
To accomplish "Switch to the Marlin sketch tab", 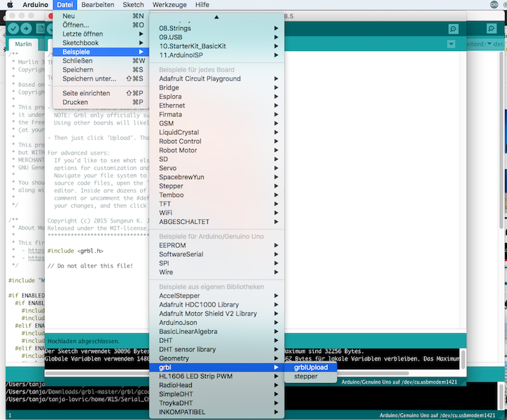I will (x=23, y=44).
